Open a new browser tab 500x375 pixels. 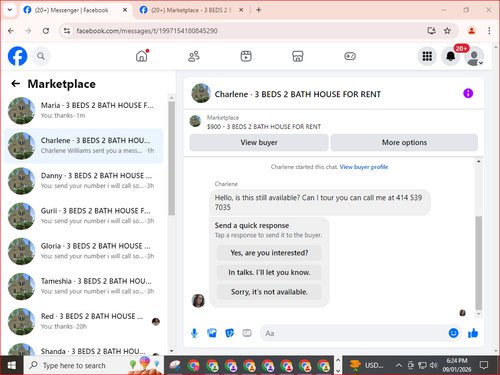pos(259,10)
